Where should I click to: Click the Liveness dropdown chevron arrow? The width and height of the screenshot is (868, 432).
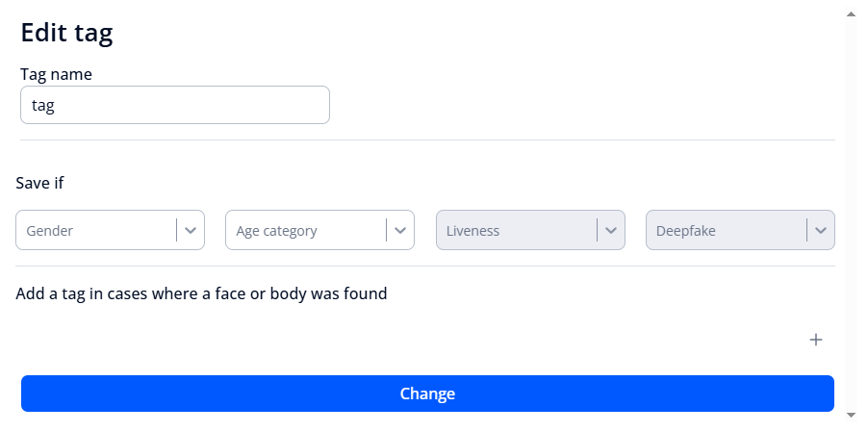tap(611, 231)
